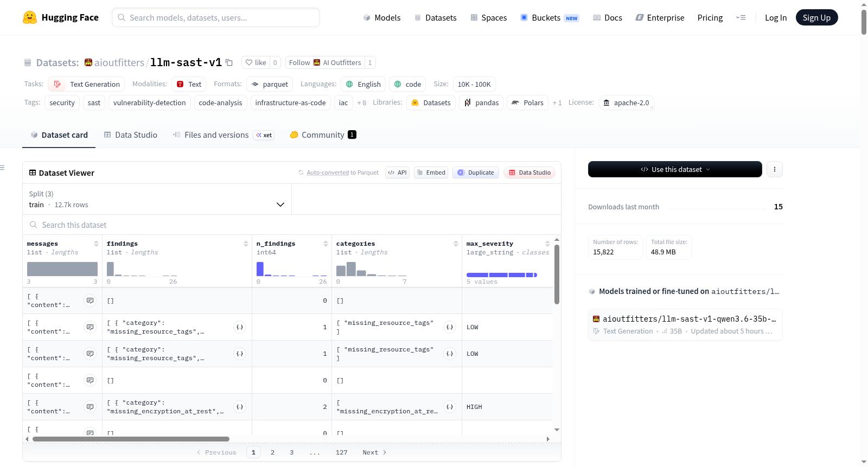The height and width of the screenshot is (467, 868).
Task: Open the three-dot more options menu
Action: click(x=774, y=169)
